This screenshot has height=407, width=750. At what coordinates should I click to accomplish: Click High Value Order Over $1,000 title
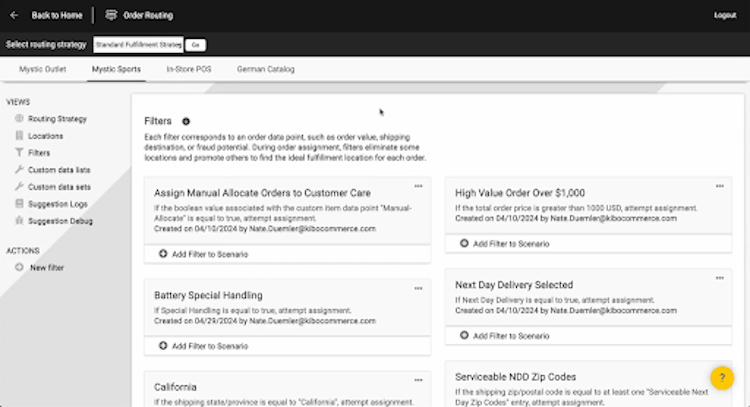(x=520, y=193)
